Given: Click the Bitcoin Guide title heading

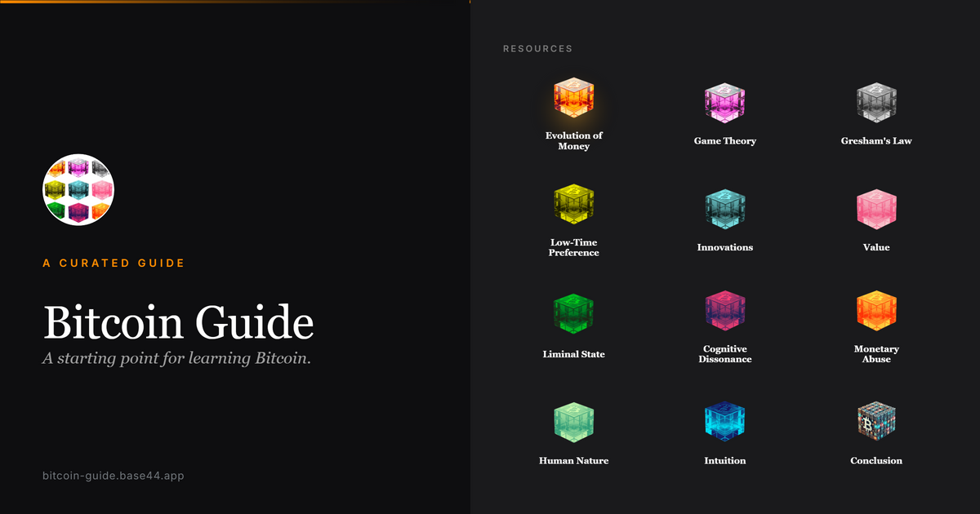Looking at the screenshot, I should [x=178, y=322].
